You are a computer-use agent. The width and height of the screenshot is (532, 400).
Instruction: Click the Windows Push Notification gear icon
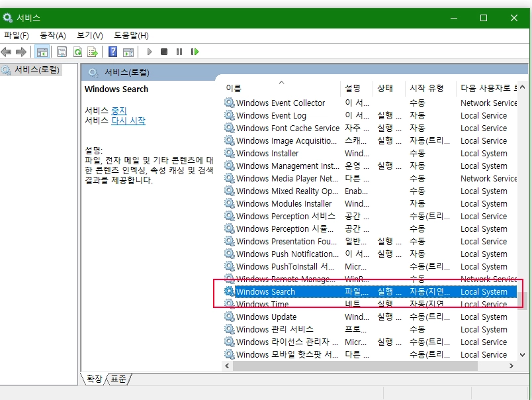(x=230, y=253)
